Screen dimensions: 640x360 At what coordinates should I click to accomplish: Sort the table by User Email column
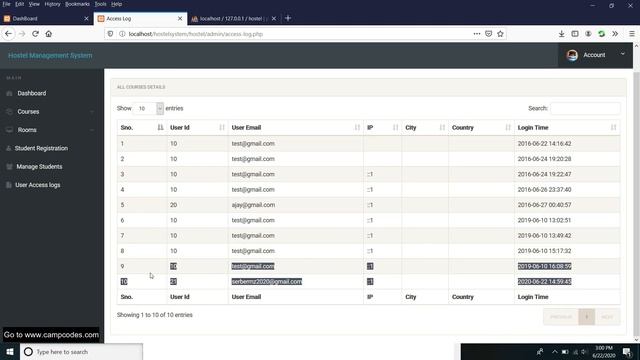(x=296, y=128)
